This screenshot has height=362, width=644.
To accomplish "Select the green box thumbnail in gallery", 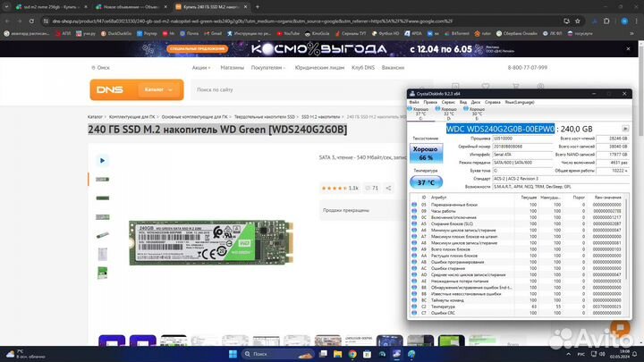I will pyautogui.click(x=102, y=273).
